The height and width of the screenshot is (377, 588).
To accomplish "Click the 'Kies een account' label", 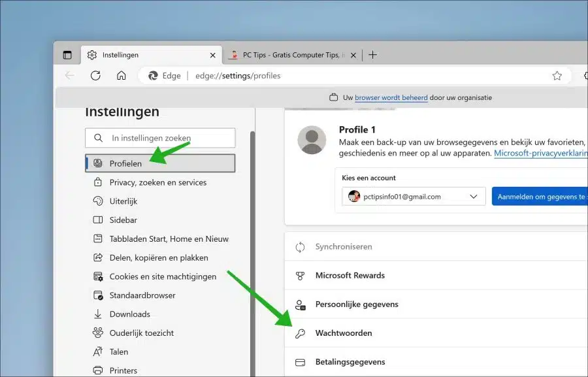I will 368,178.
